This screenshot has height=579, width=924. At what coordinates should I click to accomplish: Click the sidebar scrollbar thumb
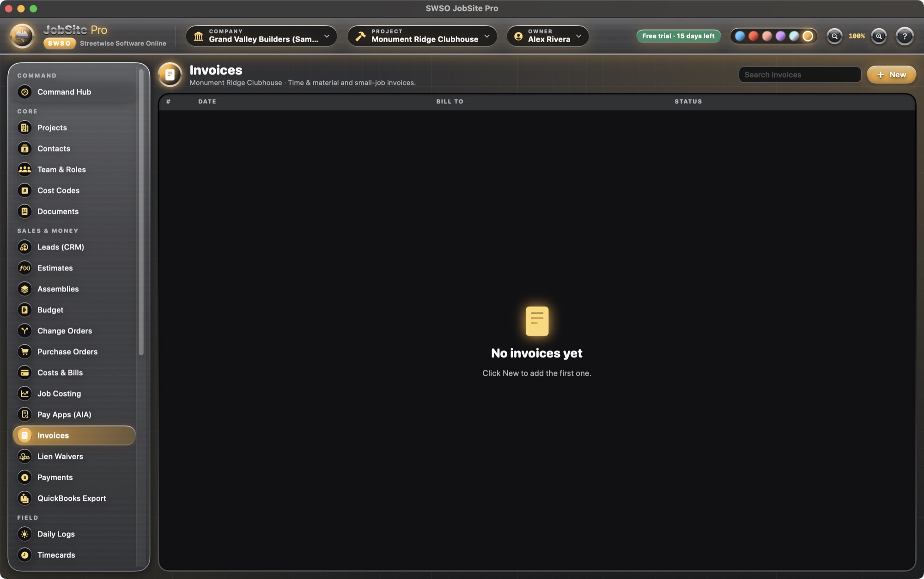pyautogui.click(x=141, y=213)
